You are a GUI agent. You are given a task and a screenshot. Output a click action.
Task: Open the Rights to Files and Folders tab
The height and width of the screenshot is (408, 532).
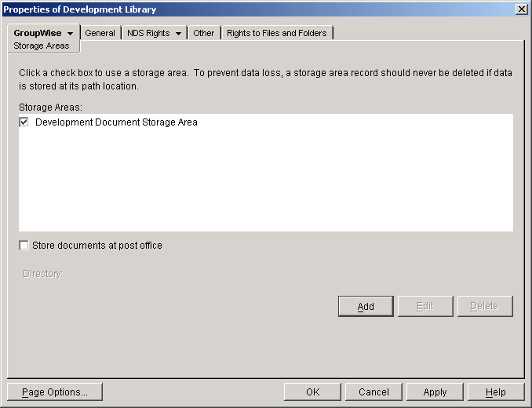277,33
